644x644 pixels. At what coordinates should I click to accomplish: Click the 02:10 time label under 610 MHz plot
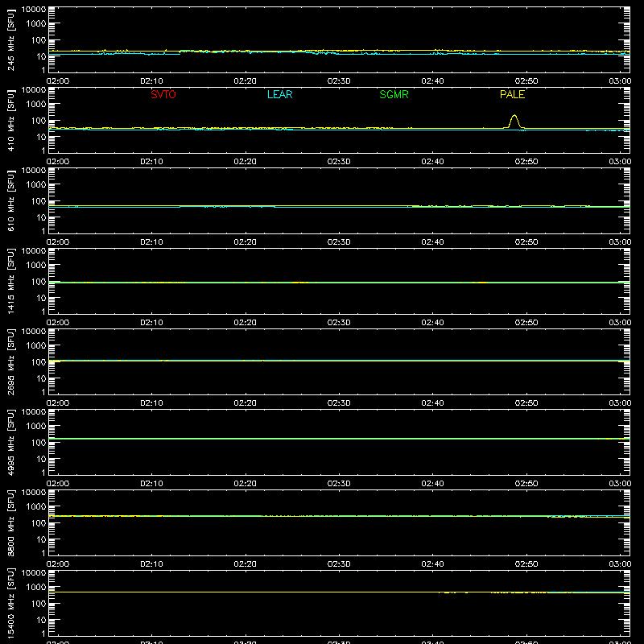pyautogui.click(x=151, y=242)
